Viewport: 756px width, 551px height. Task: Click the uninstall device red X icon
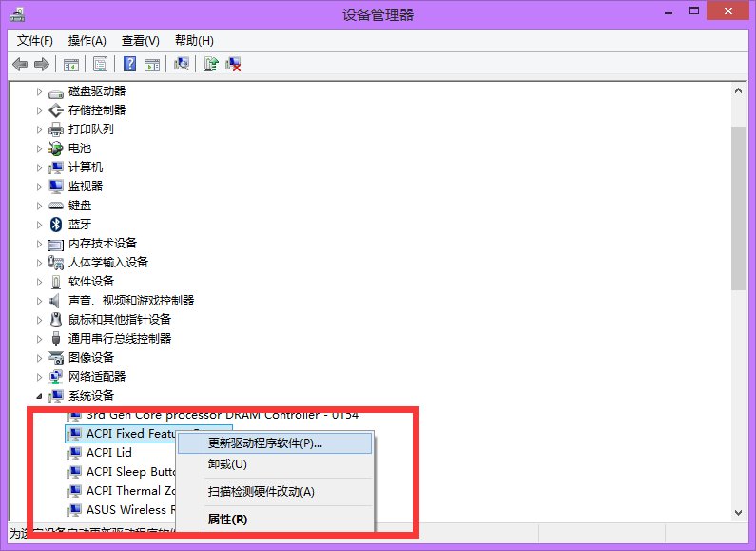point(233,64)
